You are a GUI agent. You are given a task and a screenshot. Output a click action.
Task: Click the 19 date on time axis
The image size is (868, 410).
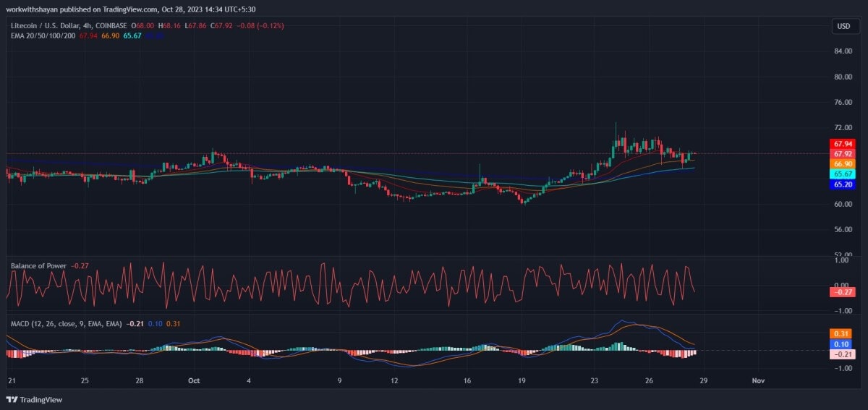coord(522,380)
